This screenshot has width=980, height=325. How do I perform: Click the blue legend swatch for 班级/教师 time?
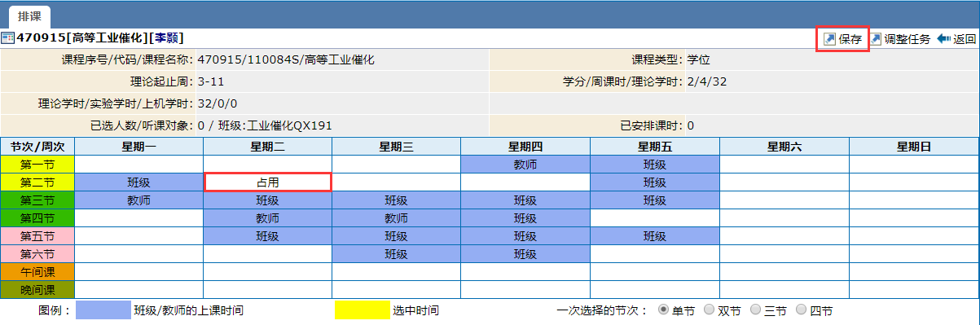103,310
